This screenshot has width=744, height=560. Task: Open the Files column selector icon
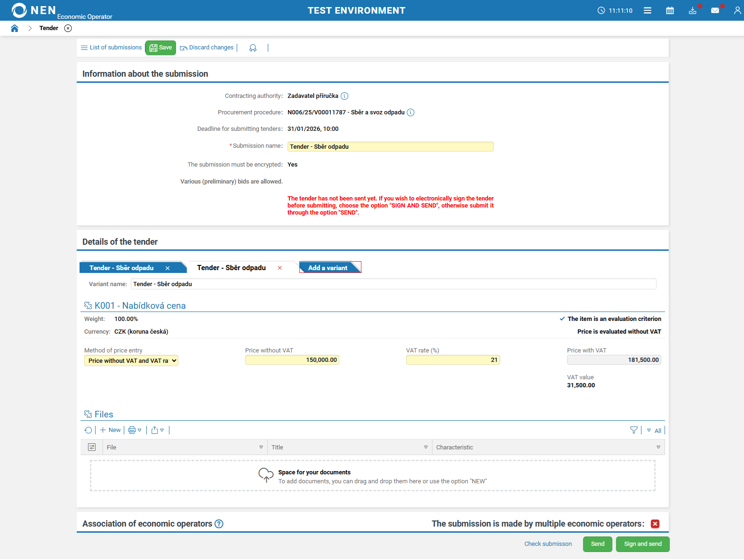(92, 447)
